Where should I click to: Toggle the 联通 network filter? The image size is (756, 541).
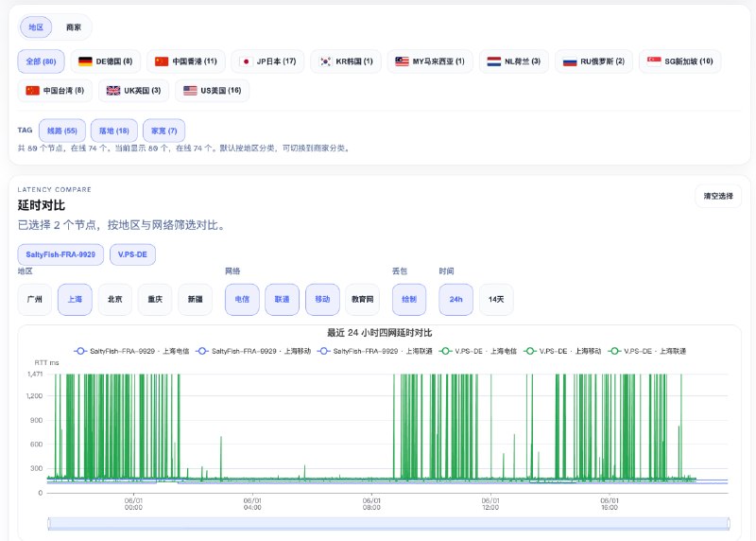[282, 299]
